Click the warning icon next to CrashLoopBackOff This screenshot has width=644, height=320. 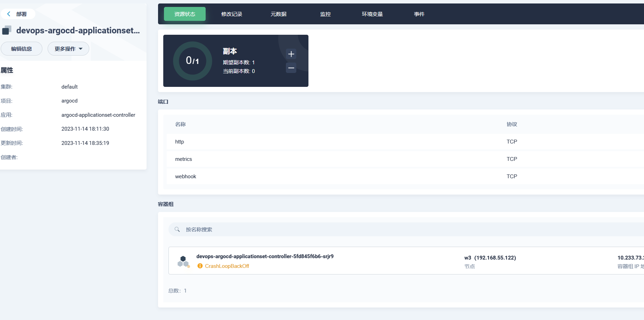click(x=200, y=266)
